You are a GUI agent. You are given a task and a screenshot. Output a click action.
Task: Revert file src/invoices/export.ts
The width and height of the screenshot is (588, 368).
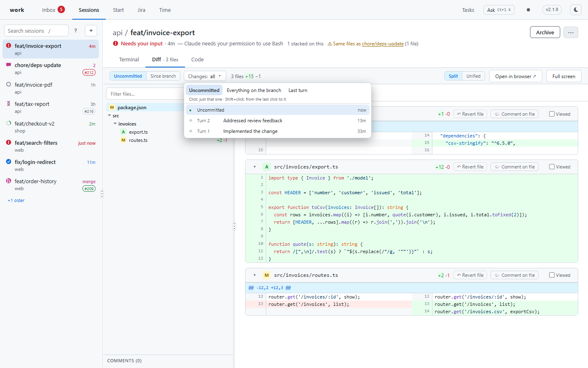470,167
